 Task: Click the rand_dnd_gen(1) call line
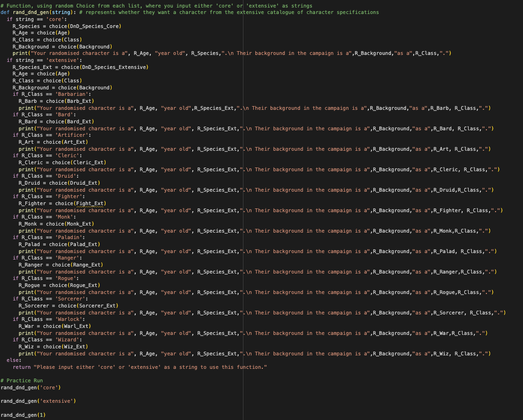23,415
